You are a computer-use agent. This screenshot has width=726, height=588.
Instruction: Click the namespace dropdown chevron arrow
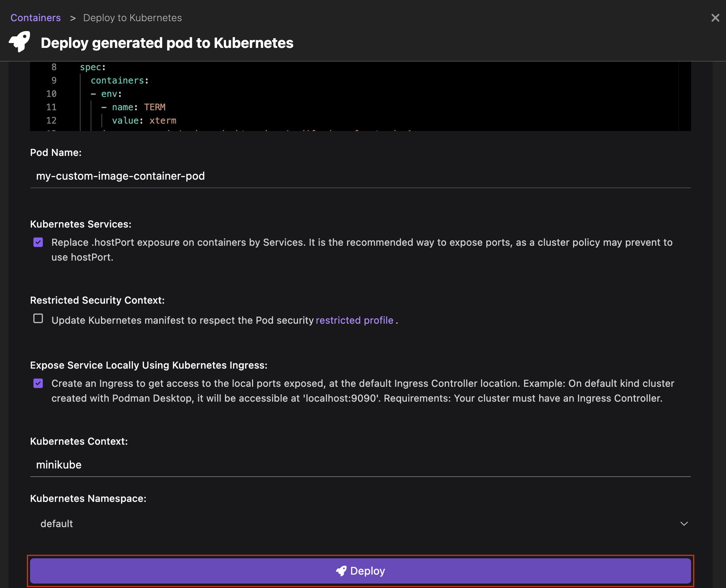pos(684,523)
